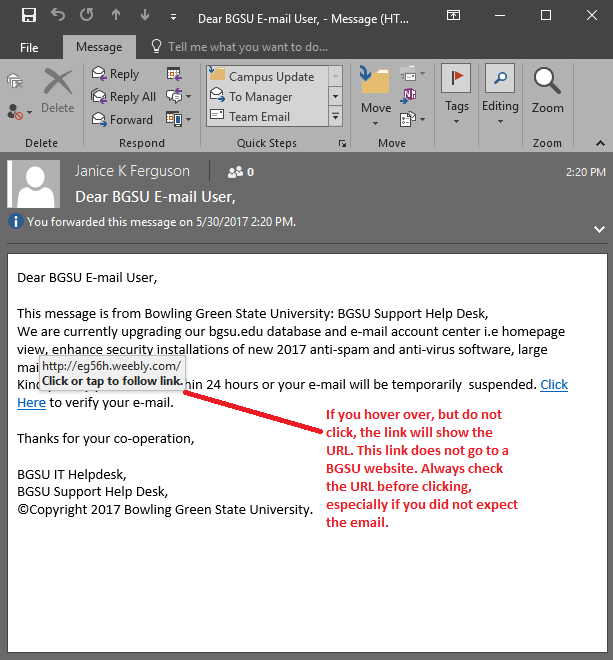Expand the message header chevron

[599, 228]
